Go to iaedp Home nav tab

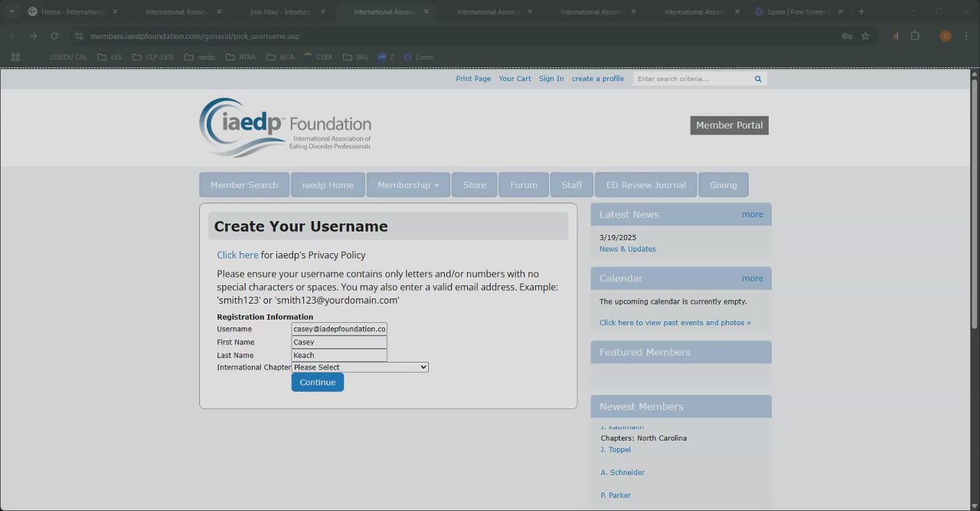tap(328, 185)
